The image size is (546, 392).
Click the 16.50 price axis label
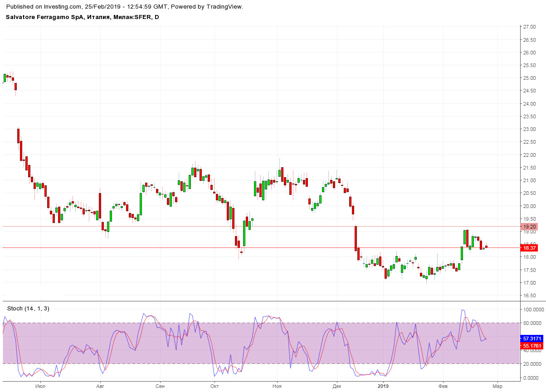pos(530,296)
